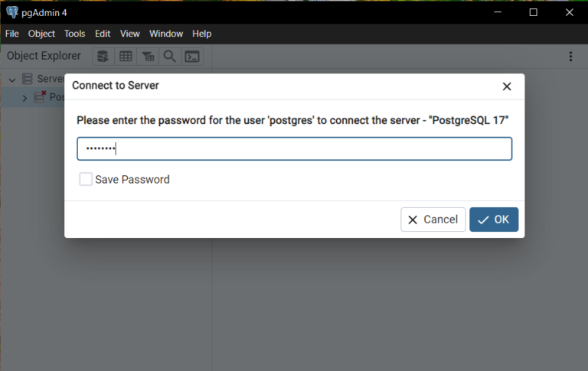Close the Connect to Server dialog
The image size is (588, 371).
click(507, 86)
